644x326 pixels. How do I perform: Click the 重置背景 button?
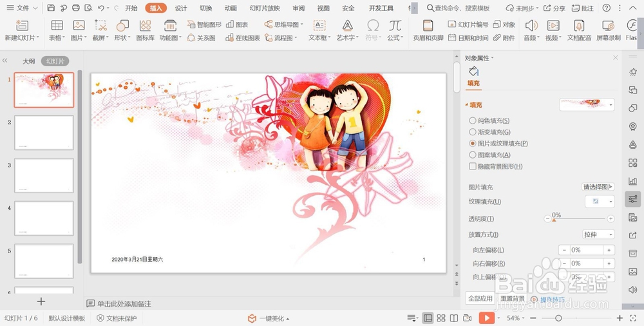tap(513, 298)
